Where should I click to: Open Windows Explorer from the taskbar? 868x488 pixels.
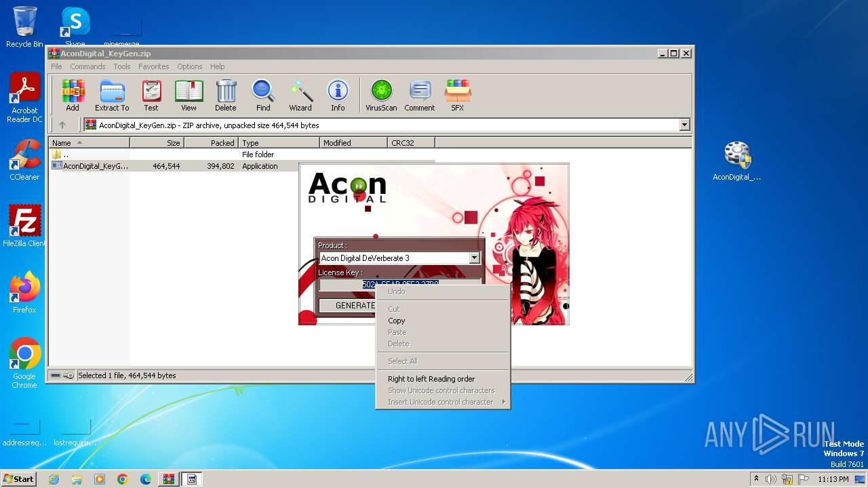pyautogui.click(x=77, y=479)
